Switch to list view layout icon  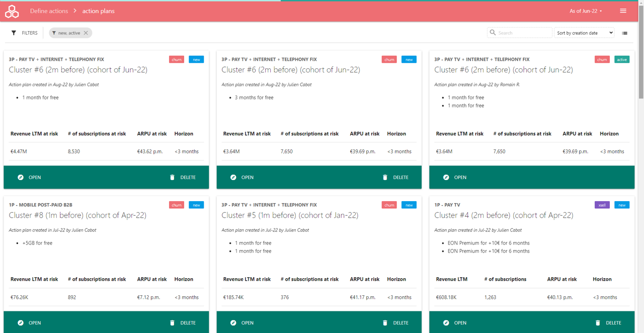click(624, 33)
